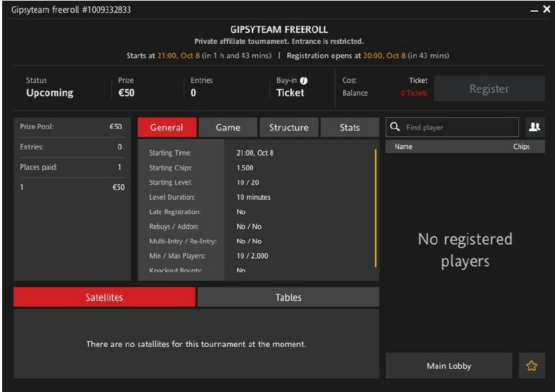
Task: Add tournament to favorites with star icon
Action: click(531, 366)
